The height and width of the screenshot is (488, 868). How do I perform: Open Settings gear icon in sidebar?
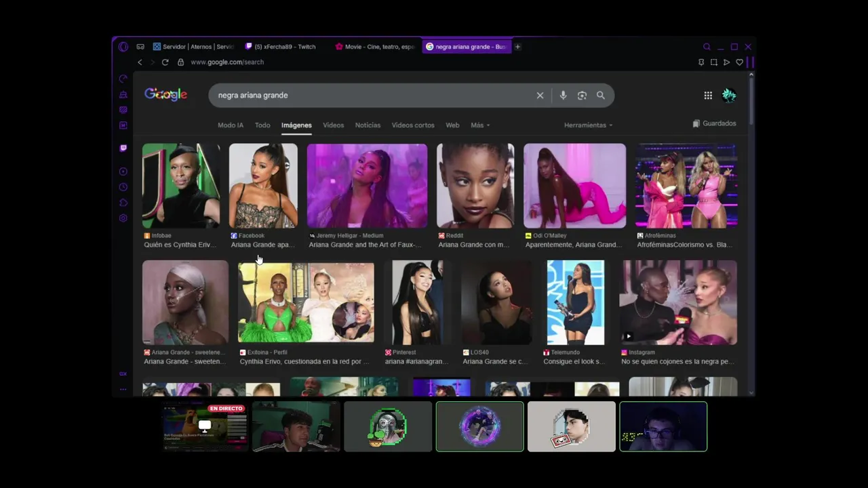[123, 218]
